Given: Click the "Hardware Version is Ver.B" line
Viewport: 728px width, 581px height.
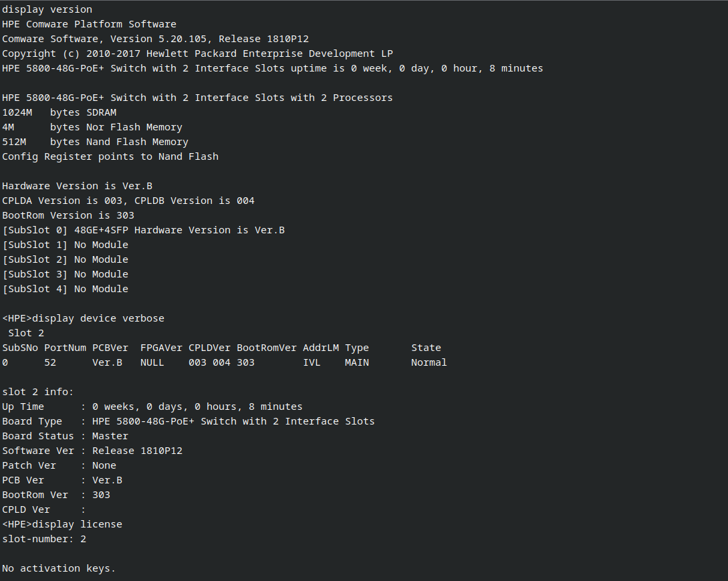Looking at the screenshot, I should [x=77, y=186].
